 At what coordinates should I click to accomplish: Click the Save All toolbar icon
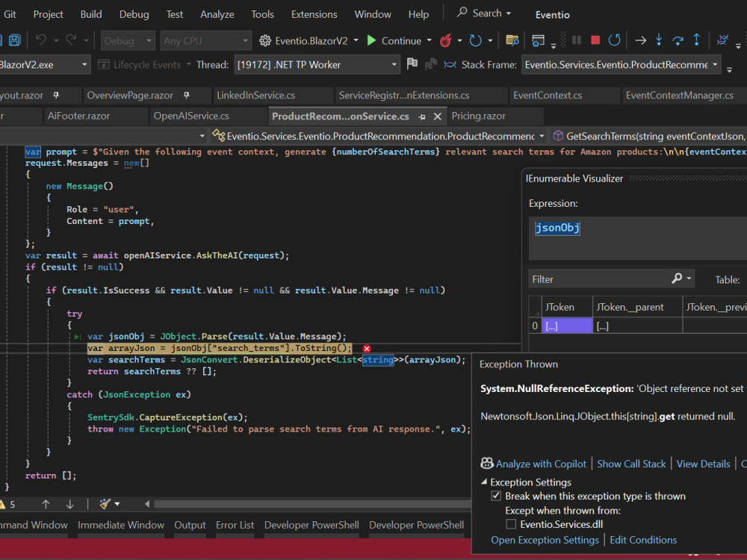click(x=15, y=40)
